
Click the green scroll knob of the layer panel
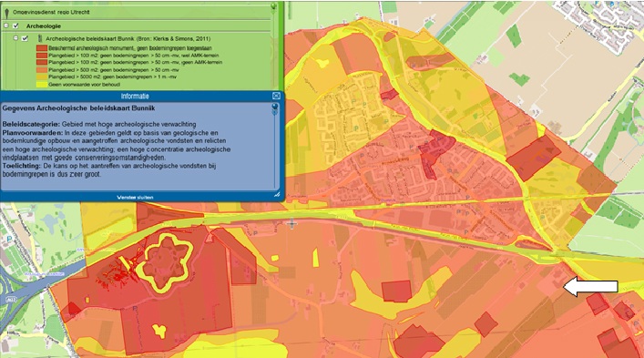tap(274, 6)
